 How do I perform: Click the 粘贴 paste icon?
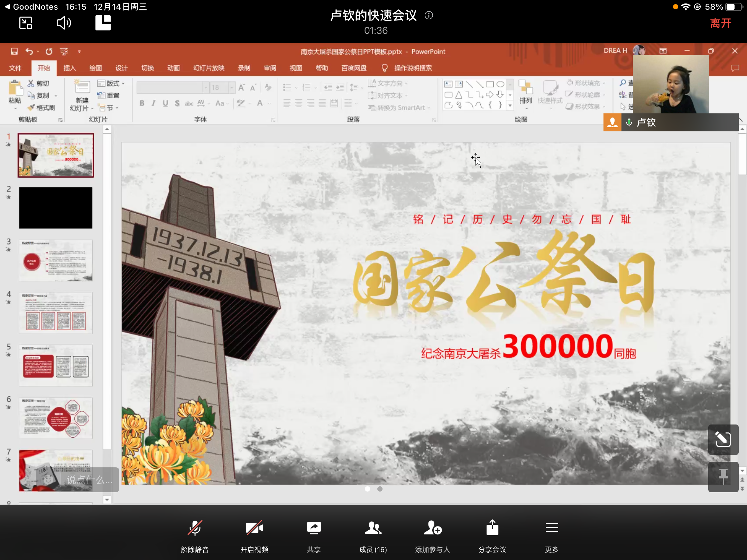coord(15,88)
